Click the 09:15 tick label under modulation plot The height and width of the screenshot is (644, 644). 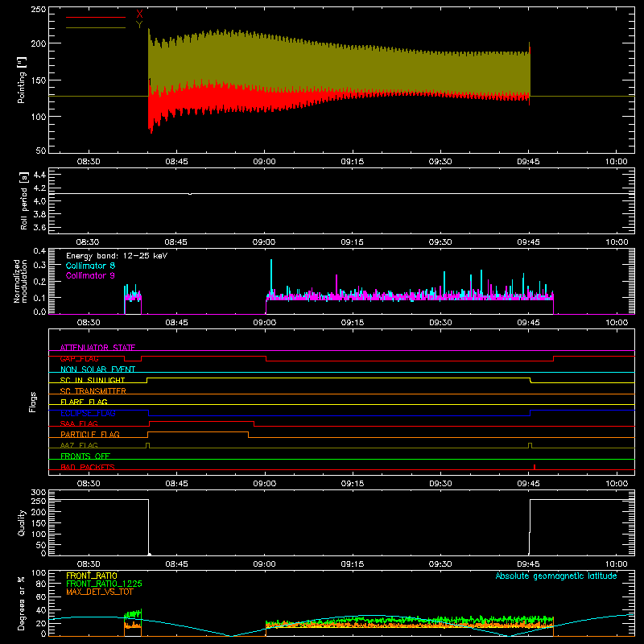coord(352,323)
